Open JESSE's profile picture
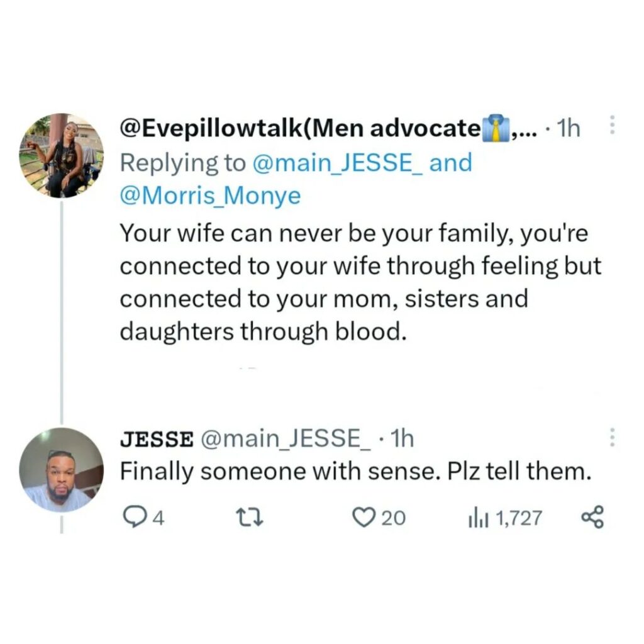Screen dimensions: 644x644 pos(61,470)
